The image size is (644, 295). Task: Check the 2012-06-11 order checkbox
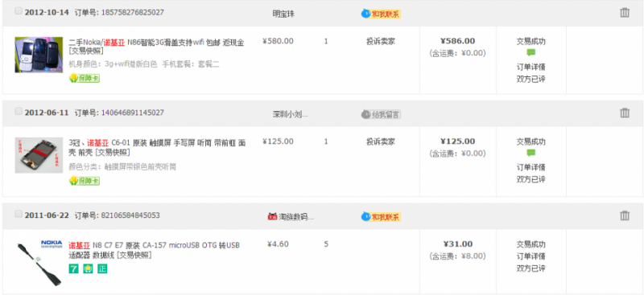18,111
